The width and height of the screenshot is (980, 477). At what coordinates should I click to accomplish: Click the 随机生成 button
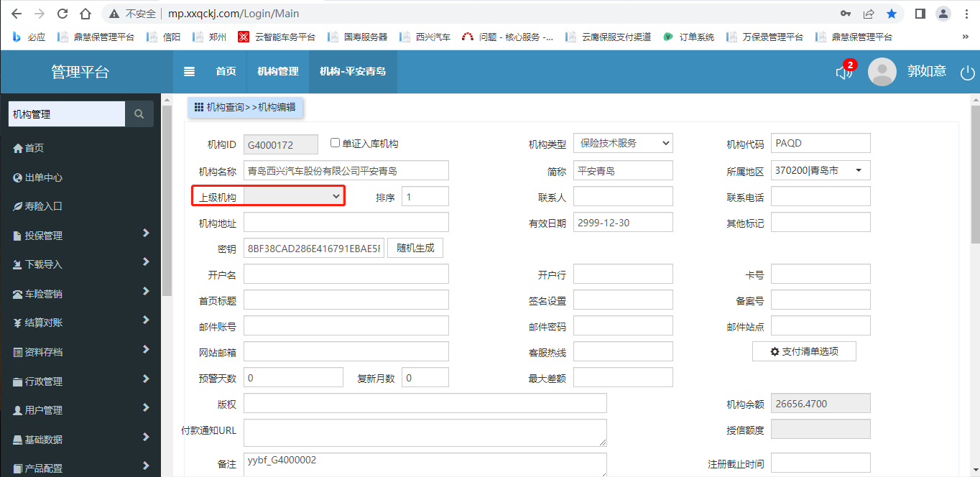415,248
